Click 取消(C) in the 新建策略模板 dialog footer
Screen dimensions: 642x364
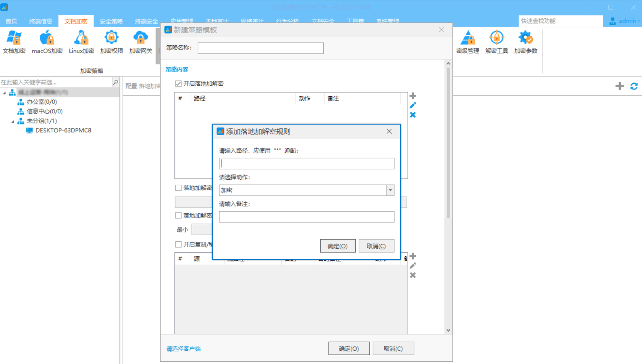(x=393, y=348)
